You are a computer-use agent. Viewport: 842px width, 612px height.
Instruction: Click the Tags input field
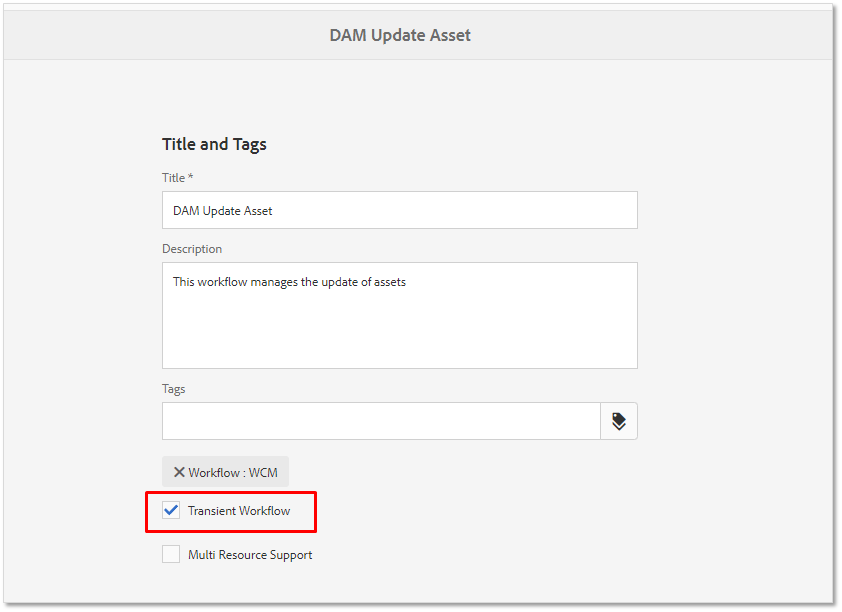[x=381, y=421]
